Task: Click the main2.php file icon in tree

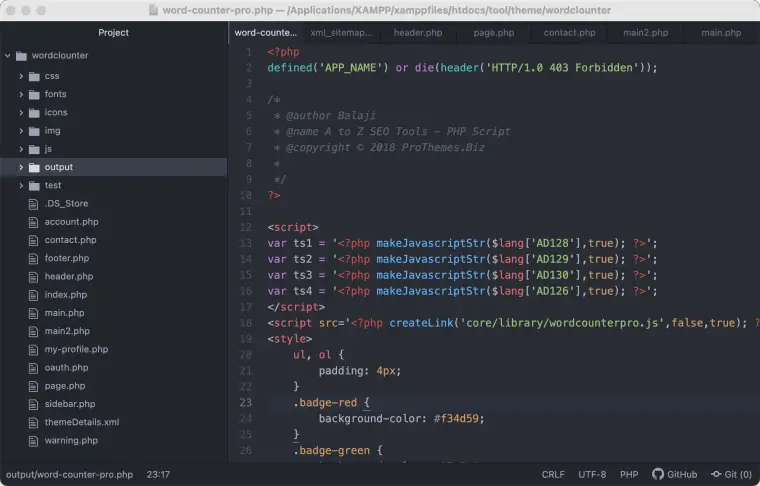Action: tap(33, 331)
